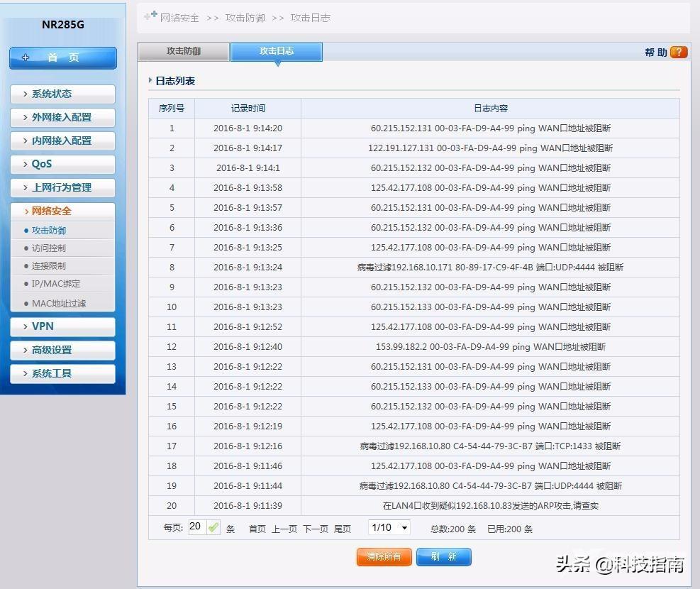The width and height of the screenshot is (700, 589).
Task: Expand the 系统工具 menu
Action: click(x=62, y=373)
